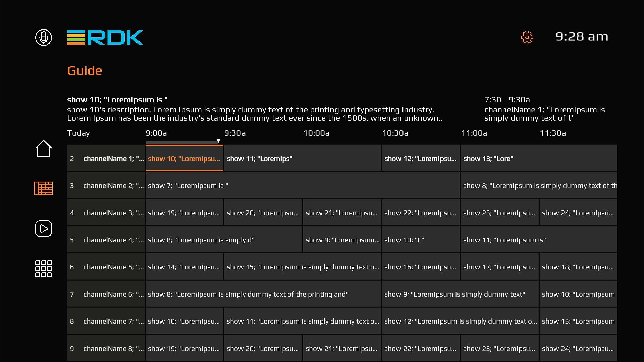Image resolution: width=644 pixels, height=362 pixels.
Task: Select show 11 on channelName 1 row
Action: [302, 159]
